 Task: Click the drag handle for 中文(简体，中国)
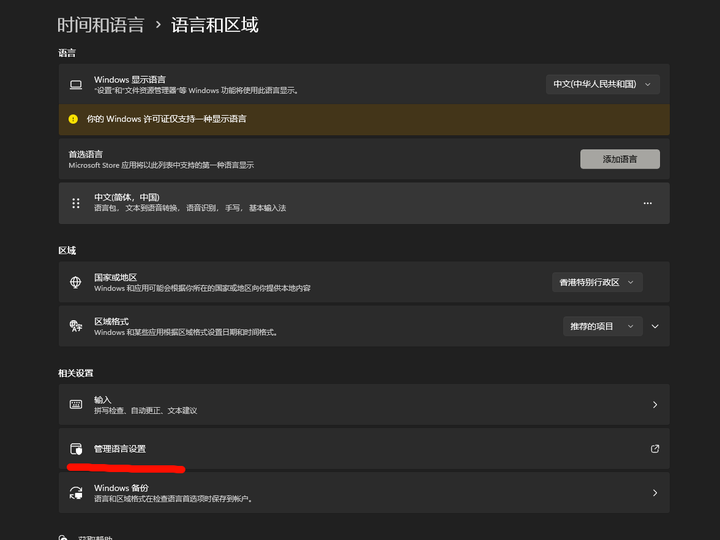[76, 203]
